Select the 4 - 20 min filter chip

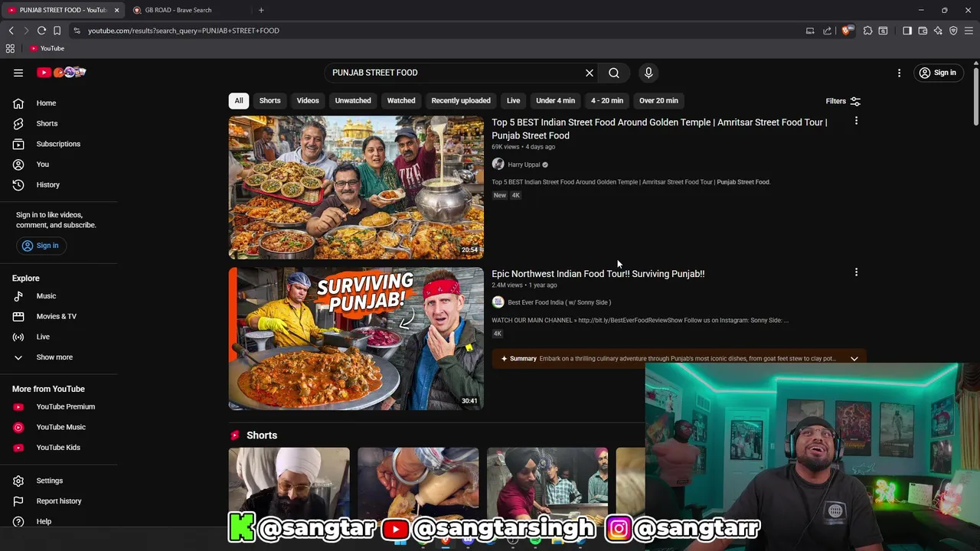[607, 101]
